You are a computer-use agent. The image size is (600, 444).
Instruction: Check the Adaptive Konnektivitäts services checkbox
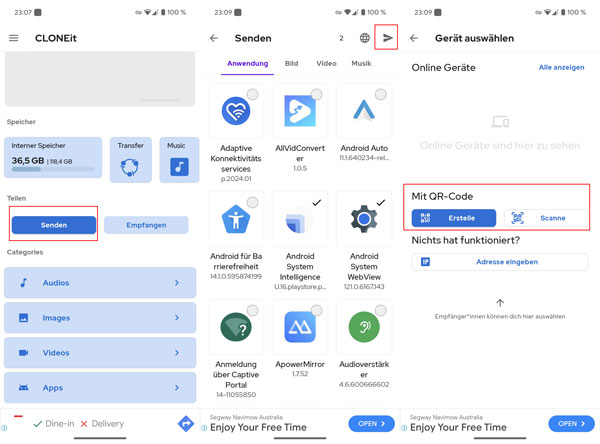251,94
